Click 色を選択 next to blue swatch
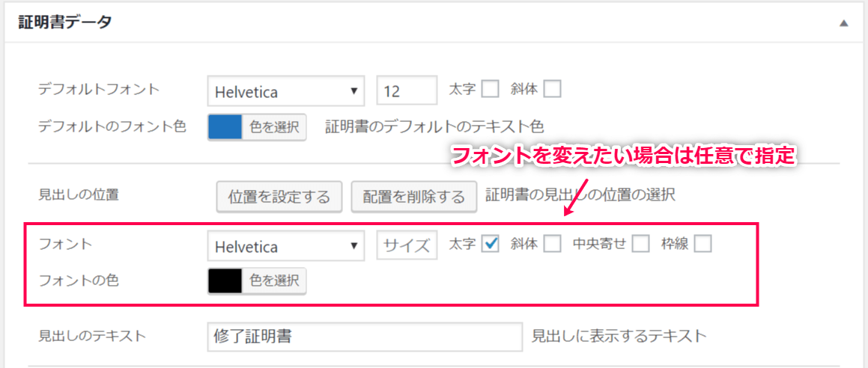 (274, 126)
